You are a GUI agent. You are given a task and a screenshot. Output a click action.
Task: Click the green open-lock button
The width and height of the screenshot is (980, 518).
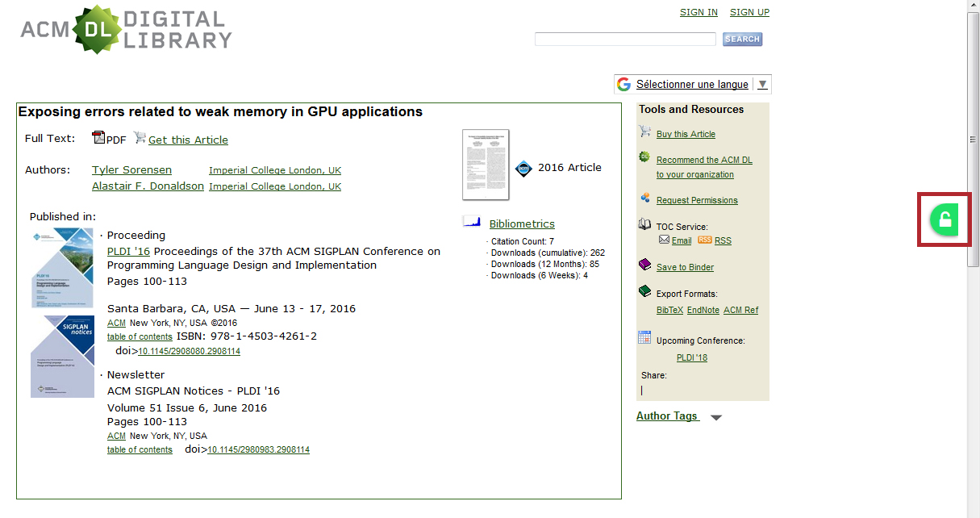(945, 219)
